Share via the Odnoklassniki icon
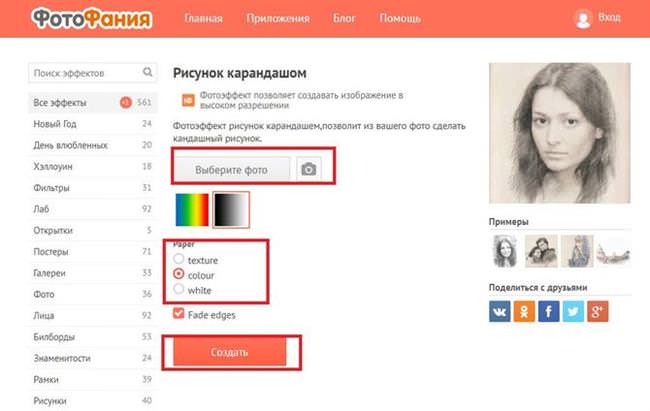Viewport: 650px width, 411px height. (x=524, y=311)
